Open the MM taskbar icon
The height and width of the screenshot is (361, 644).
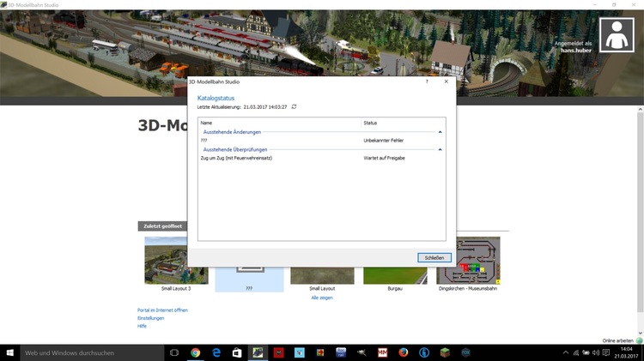(x=382, y=352)
